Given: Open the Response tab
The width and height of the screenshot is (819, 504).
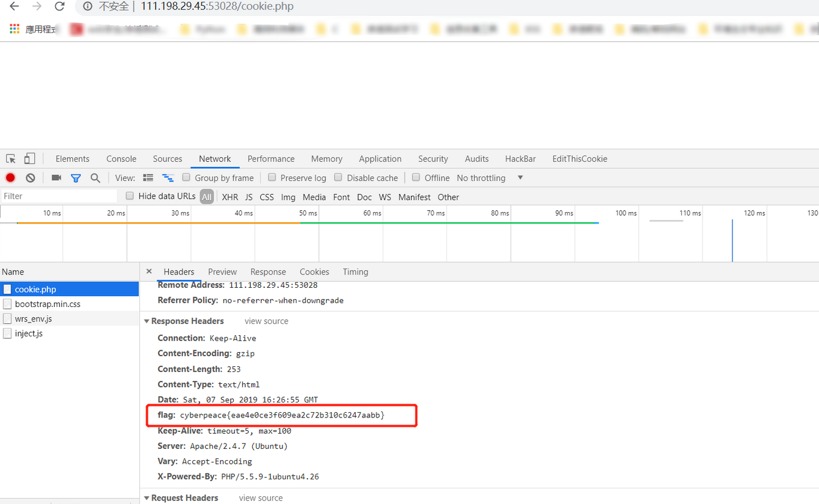Looking at the screenshot, I should click(x=268, y=272).
